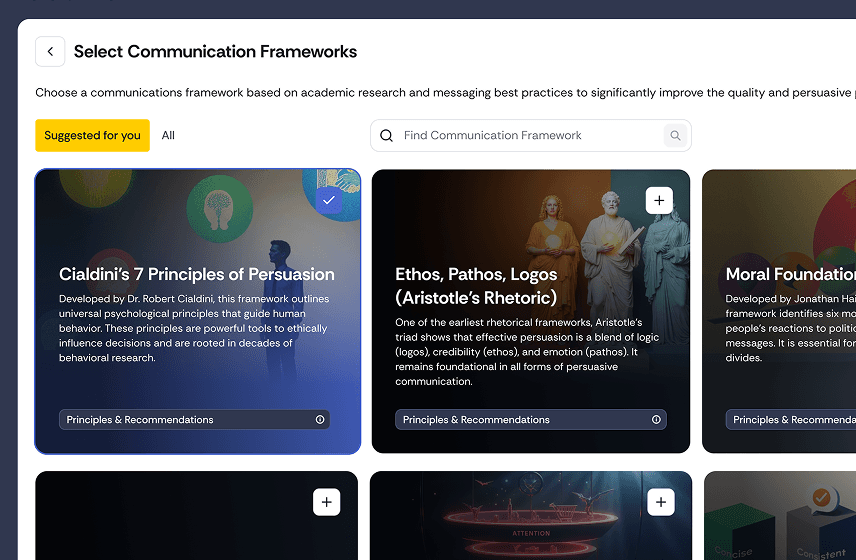Add the bottom-left dark card with plus icon
The height and width of the screenshot is (560, 856).
pos(326,502)
